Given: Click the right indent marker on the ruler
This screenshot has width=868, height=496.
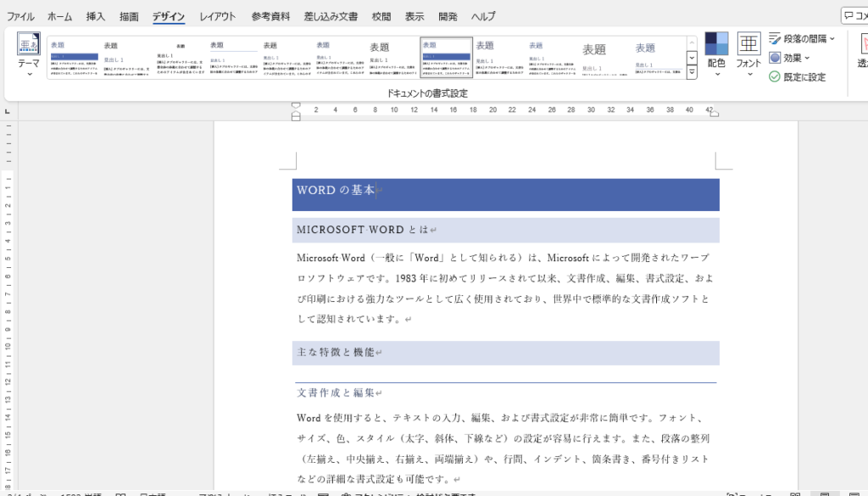Looking at the screenshot, I should tap(714, 114).
